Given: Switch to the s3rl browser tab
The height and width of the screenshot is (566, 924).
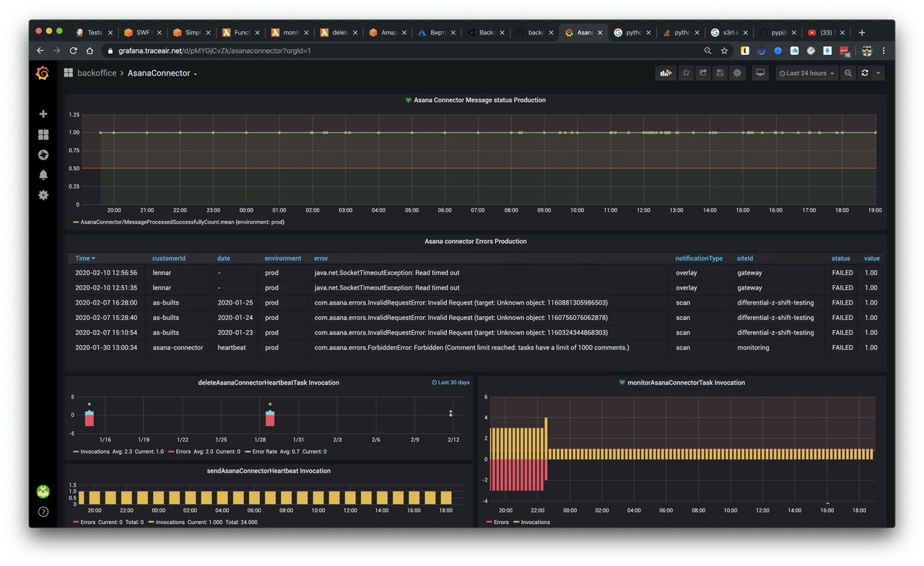Looking at the screenshot, I should [730, 32].
